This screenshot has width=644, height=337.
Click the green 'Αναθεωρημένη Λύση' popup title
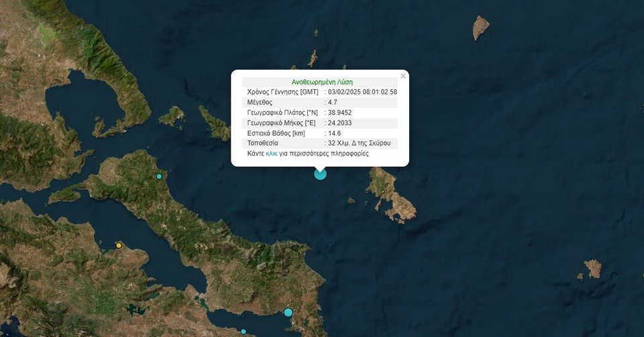(322, 82)
